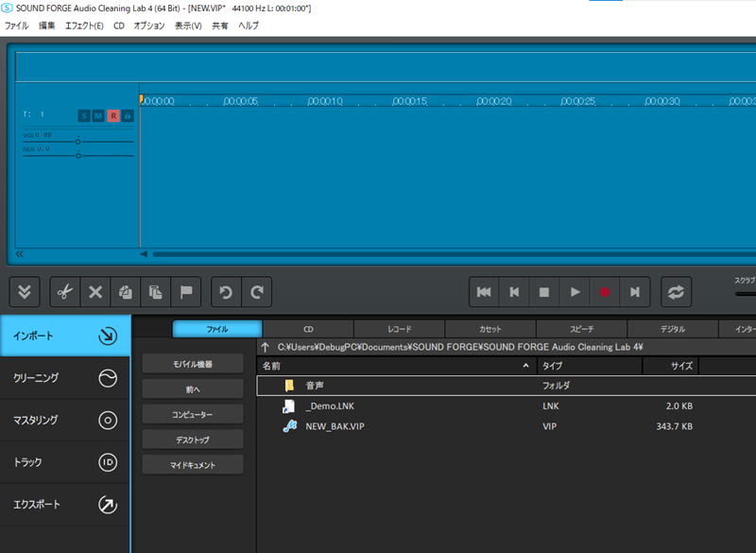Start playback with the play button

(x=575, y=292)
